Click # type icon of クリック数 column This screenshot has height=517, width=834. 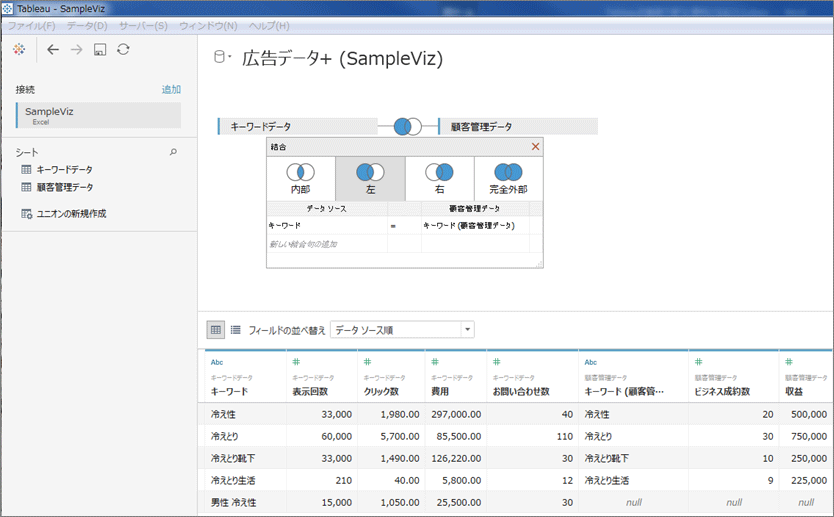(x=367, y=362)
